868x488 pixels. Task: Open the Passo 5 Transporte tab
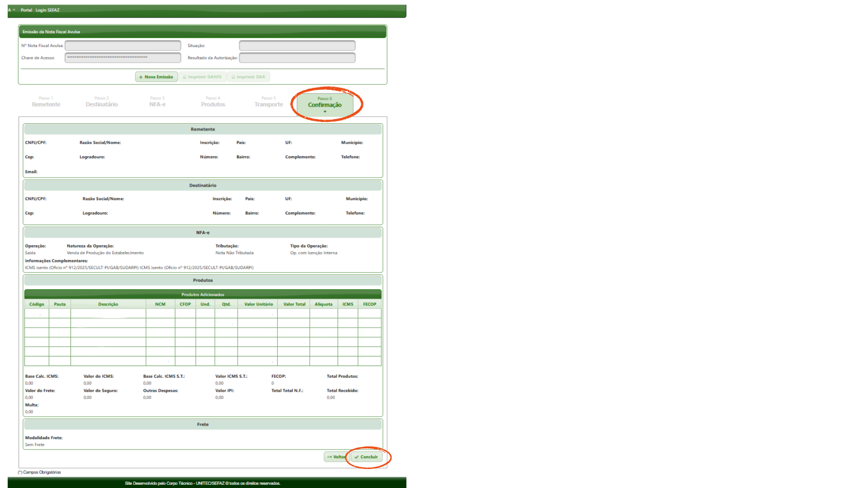pyautogui.click(x=269, y=102)
